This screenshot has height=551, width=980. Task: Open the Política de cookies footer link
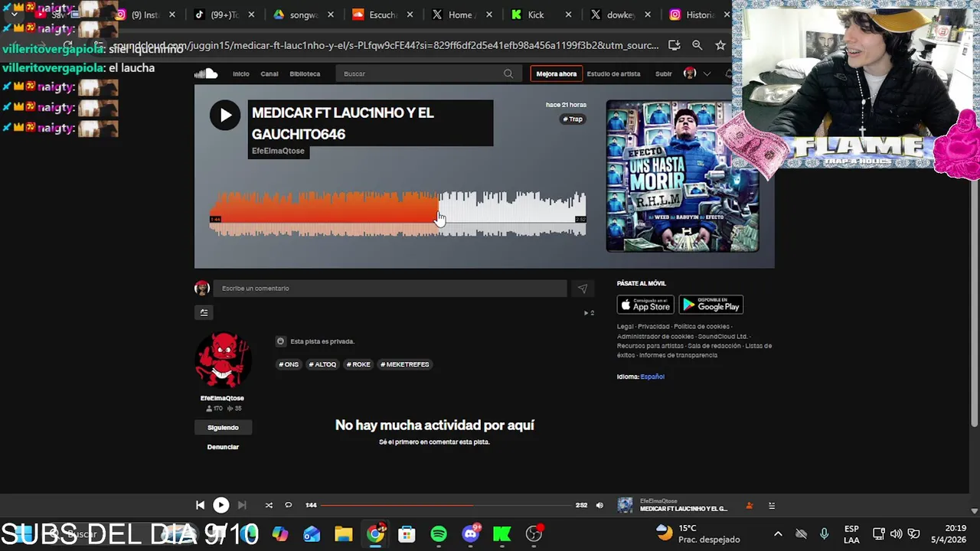click(x=701, y=327)
